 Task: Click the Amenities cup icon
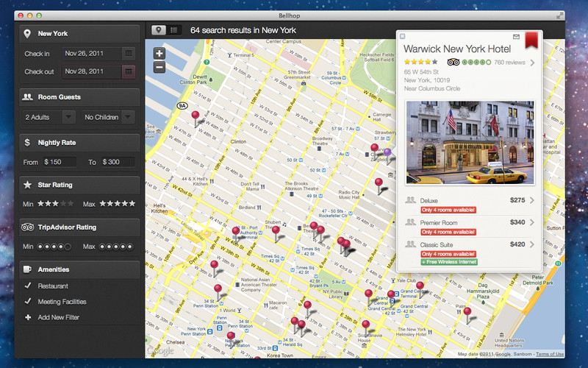point(27,269)
